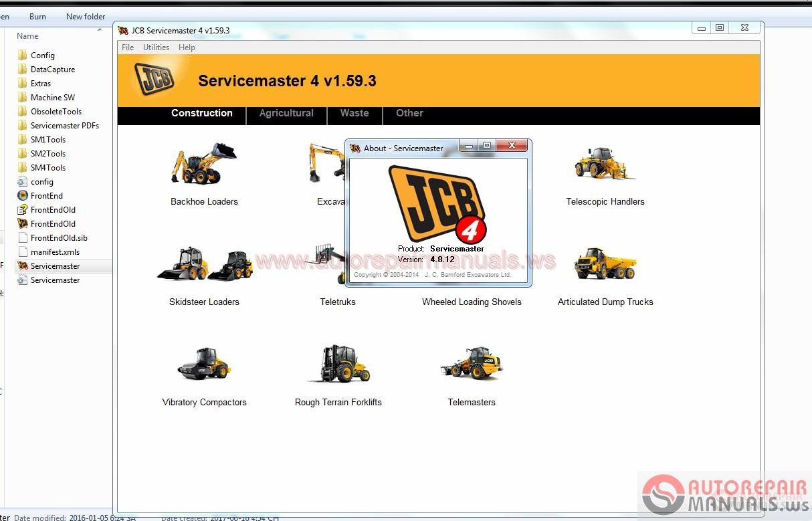Click the New folder button
Image resolution: width=812 pixels, height=521 pixels.
pos(85,16)
